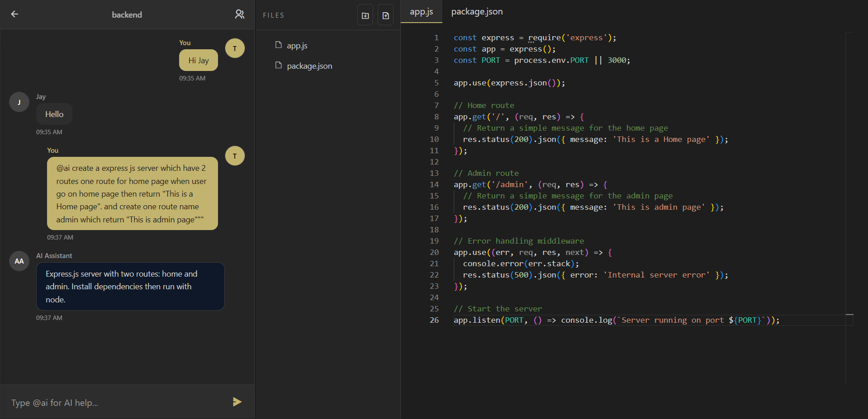Screen dimensions: 868x419
Task: Click the 'Jay' sender name
Action: point(41,97)
